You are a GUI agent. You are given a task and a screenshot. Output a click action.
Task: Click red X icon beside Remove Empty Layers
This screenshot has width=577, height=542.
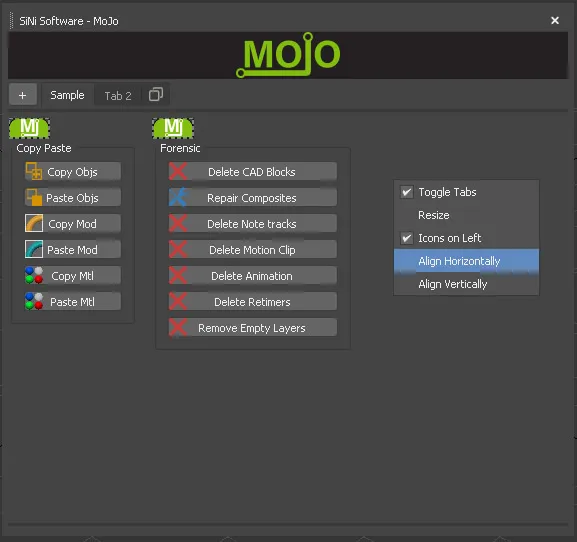pos(178,327)
